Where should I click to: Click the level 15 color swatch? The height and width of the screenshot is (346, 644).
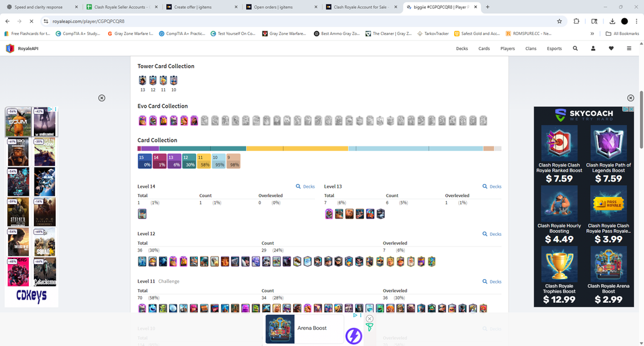click(145, 161)
